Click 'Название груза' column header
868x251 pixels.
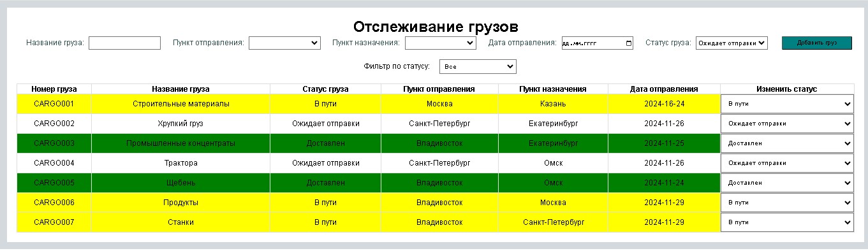coord(180,89)
